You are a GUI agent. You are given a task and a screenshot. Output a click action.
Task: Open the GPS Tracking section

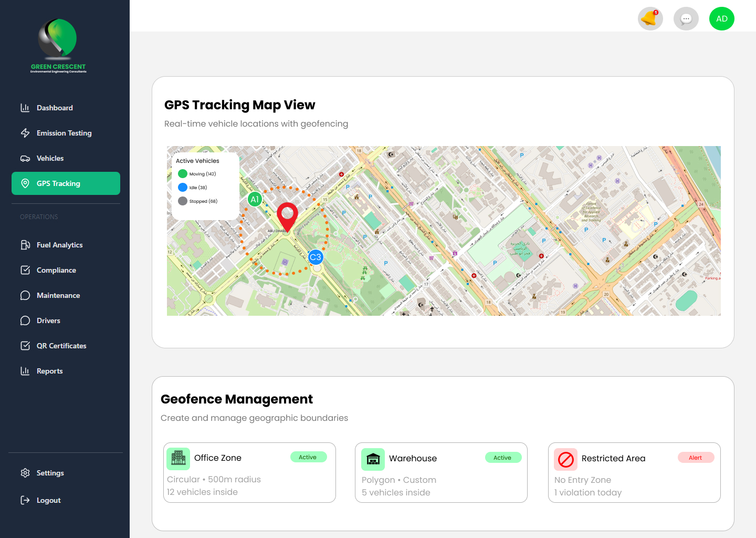(x=58, y=183)
